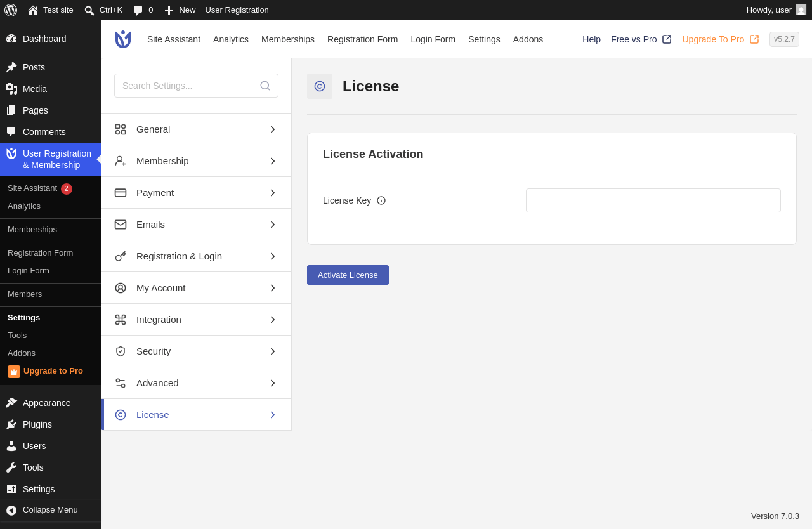Click the user avatar next to Howdy

pyautogui.click(x=801, y=10)
